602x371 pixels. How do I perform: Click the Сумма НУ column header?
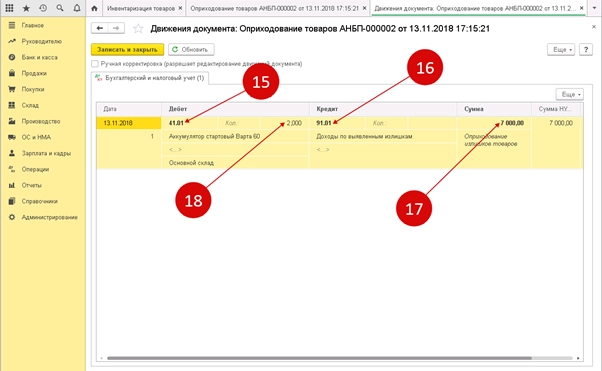pos(556,109)
